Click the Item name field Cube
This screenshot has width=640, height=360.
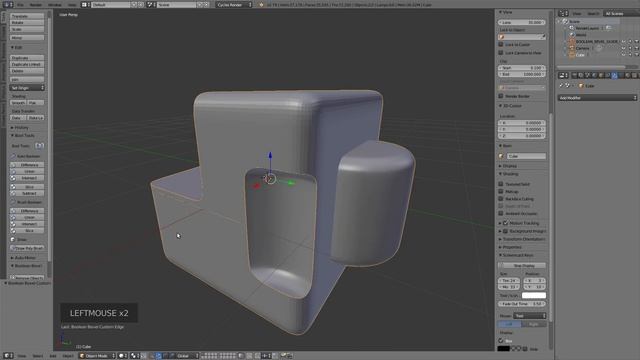526,156
